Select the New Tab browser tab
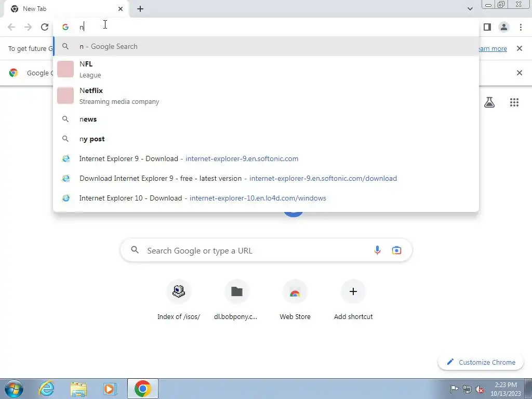The image size is (532, 399). (66, 9)
